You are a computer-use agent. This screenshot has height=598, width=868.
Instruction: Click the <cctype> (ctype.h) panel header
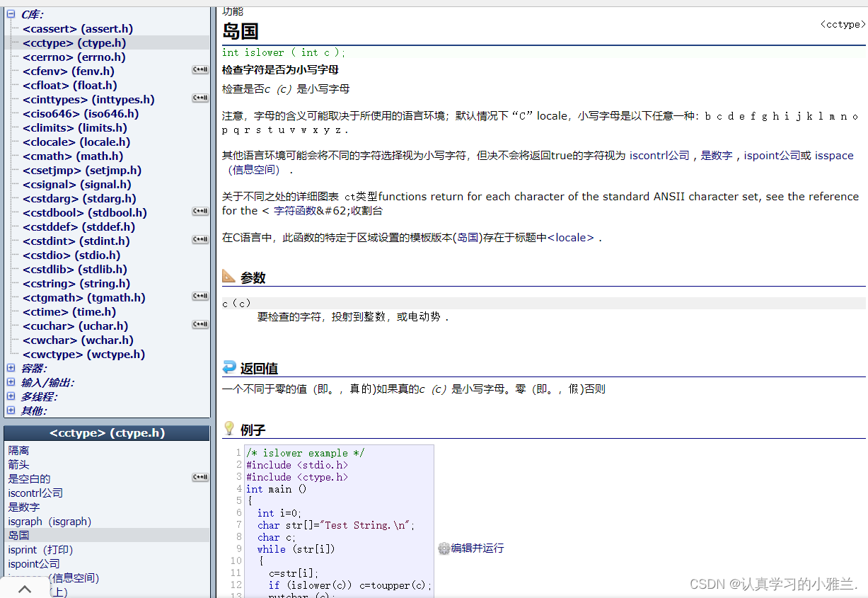coord(107,433)
